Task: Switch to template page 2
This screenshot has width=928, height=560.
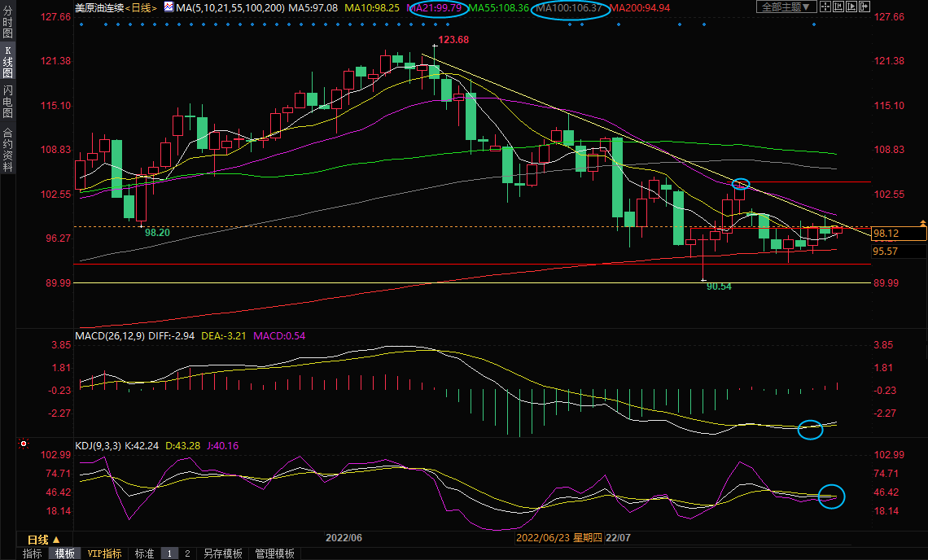Action: coord(186,553)
